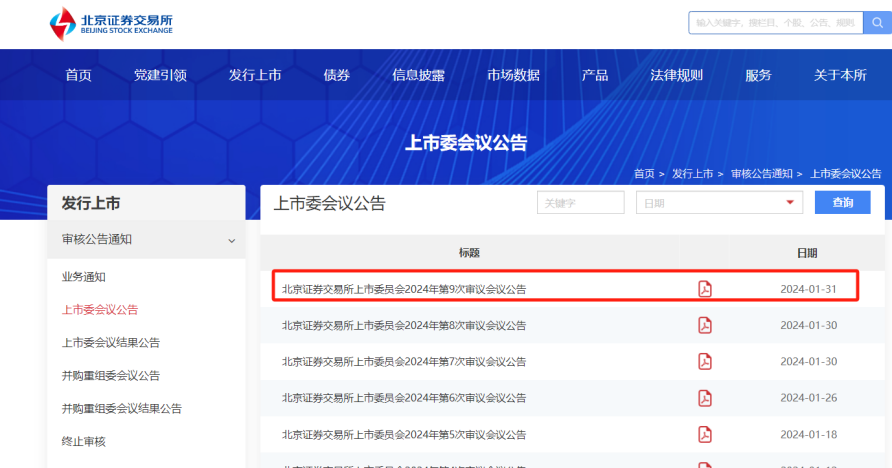Screen dimensions: 892x468
Task: Select 并购重组委会议公告 in the sidebar
Action: 111,376
